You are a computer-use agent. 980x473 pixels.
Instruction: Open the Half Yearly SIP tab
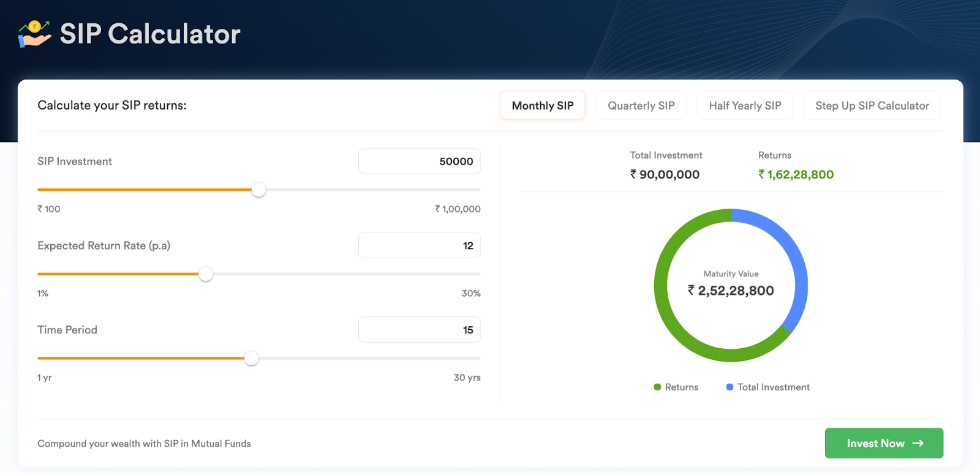(745, 105)
